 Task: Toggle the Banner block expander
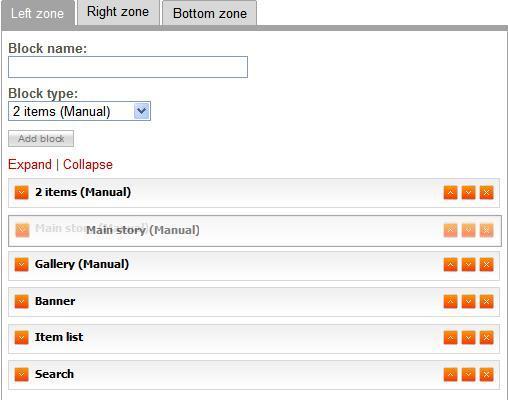pyautogui.click(x=22, y=301)
